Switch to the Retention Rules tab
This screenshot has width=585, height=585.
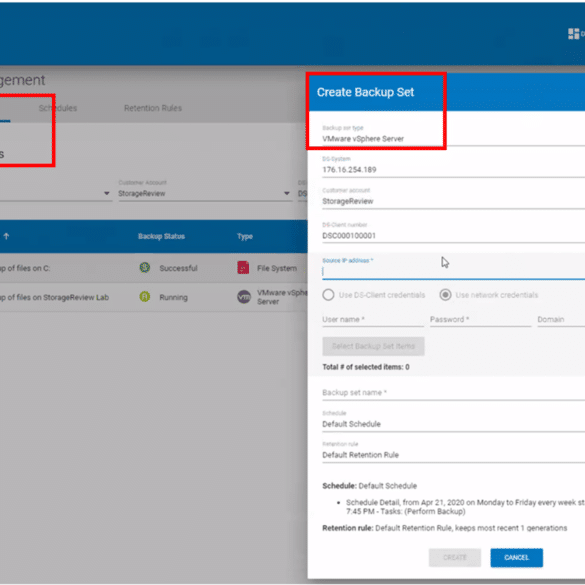click(x=153, y=108)
